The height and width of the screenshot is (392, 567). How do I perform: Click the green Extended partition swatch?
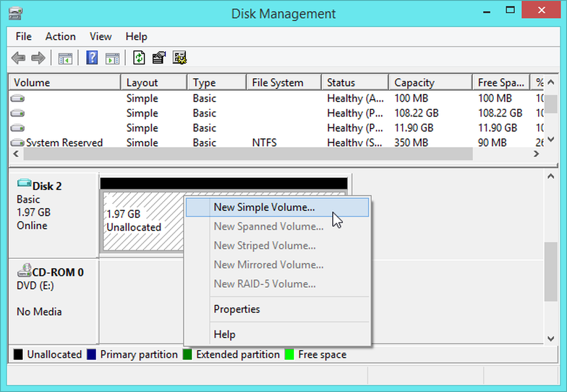pyautogui.click(x=187, y=355)
